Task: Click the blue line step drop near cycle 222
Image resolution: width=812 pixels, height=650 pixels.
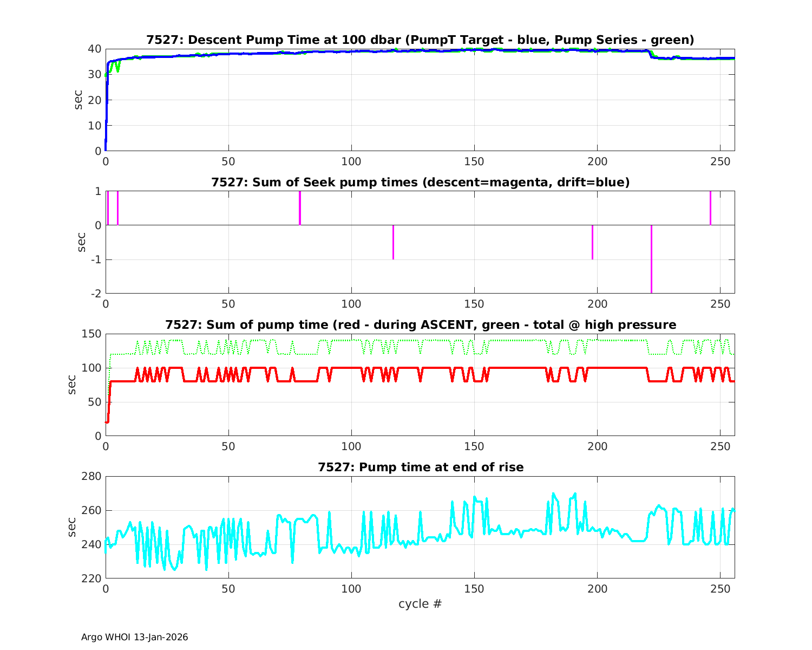Action: click(x=650, y=55)
